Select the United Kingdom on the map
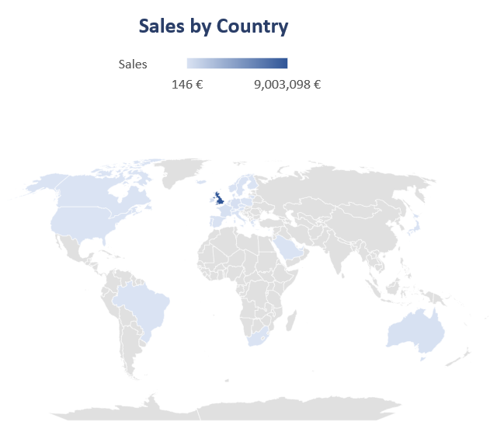504x446 pixels. click(x=220, y=199)
